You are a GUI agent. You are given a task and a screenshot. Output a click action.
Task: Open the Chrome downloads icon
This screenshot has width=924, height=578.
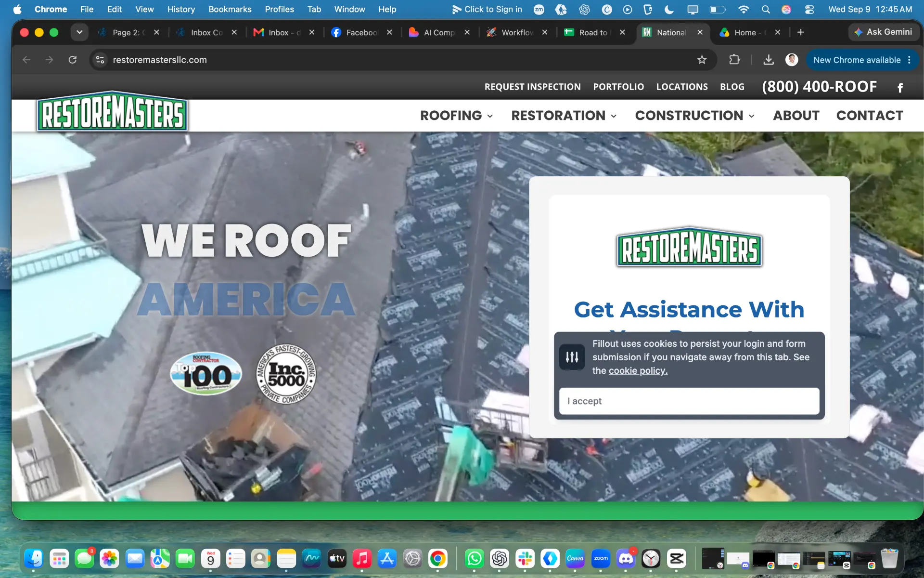pyautogui.click(x=769, y=60)
